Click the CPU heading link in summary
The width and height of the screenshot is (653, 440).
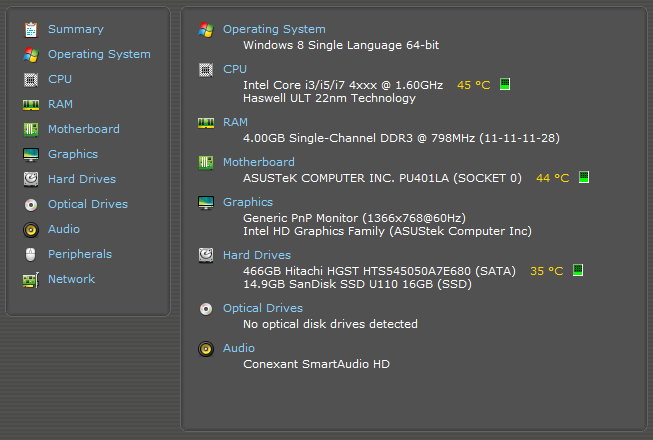235,69
